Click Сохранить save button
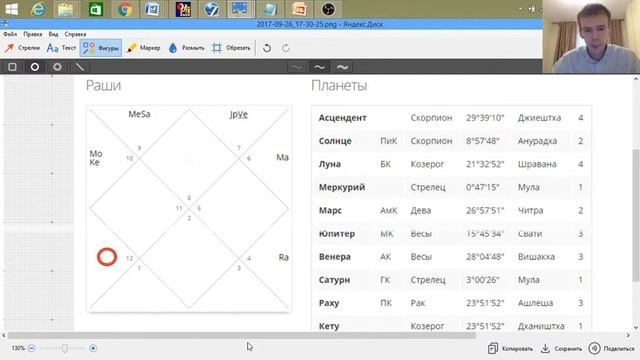This screenshot has height=360, width=640. 561,349
